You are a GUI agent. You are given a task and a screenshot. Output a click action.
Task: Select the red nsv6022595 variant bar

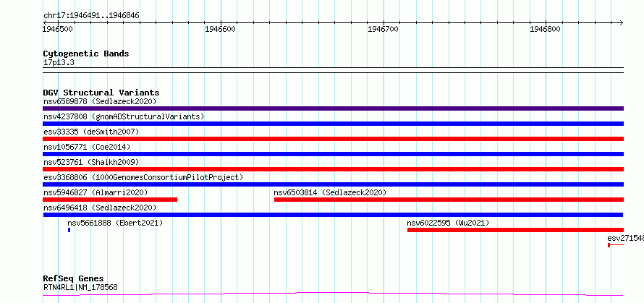pos(515,230)
